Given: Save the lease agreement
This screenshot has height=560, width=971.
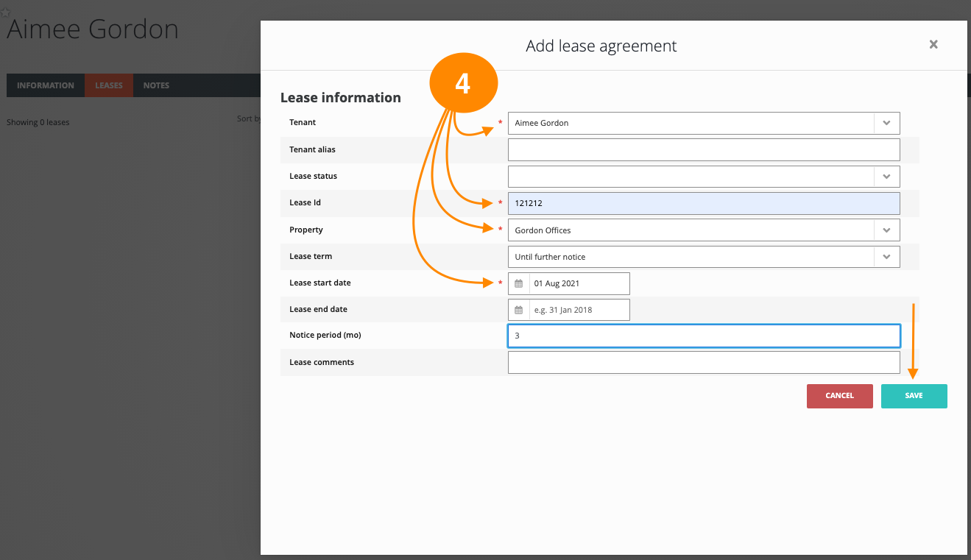Looking at the screenshot, I should point(914,396).
